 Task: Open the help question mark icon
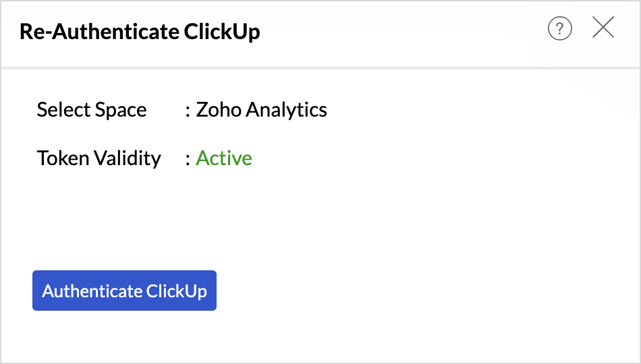[x=559, y=28]
